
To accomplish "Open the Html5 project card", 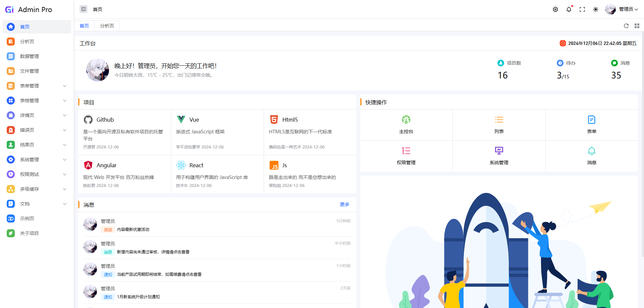I will [x=310, y=132].
